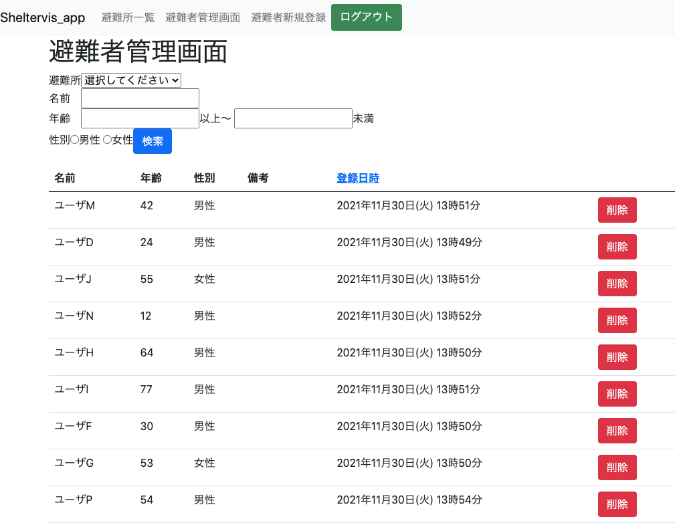Click the Sheltervis_app brand link
The width and height of the screenshot is (675, 527).
pos(43,18)
